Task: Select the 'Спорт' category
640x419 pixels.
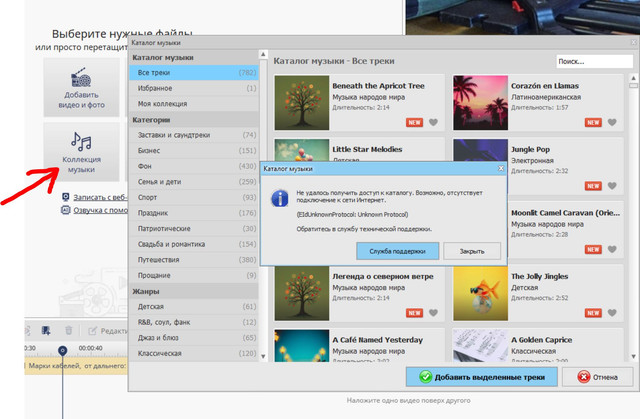Action: [194, 197]
